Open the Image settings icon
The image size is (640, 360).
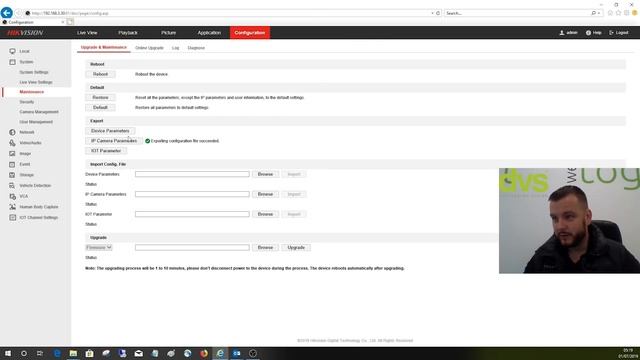pos(12,153)
